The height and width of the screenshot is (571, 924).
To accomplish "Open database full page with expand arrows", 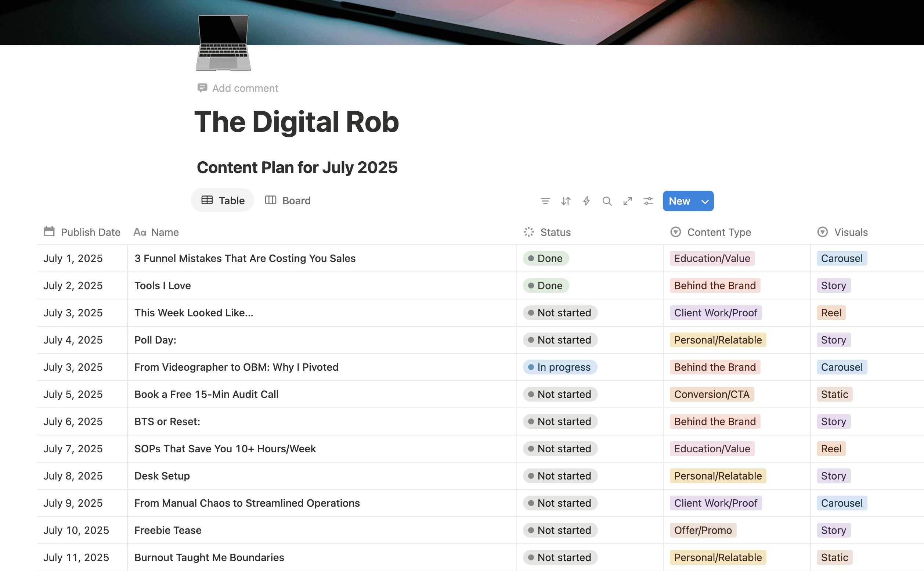I will coord(627,201).
